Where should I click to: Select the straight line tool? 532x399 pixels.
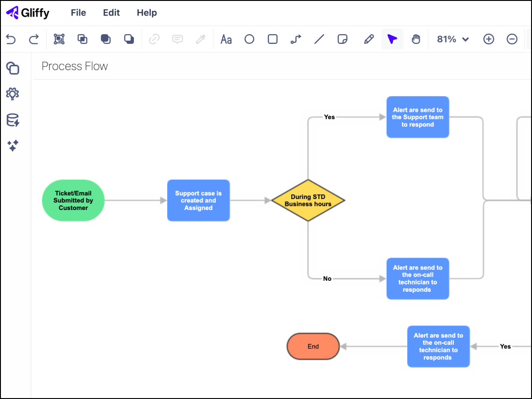(319, 39)
